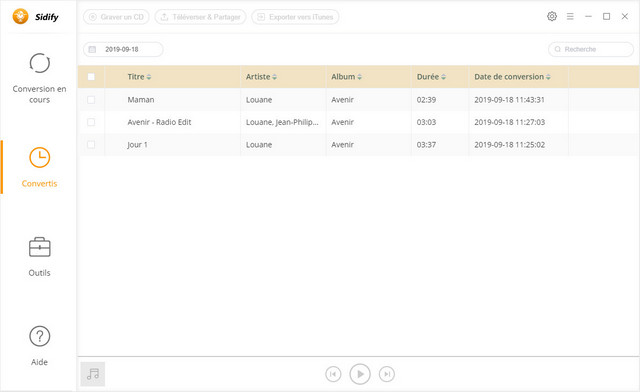The image size is (640, 392).
Task: Click Louane artist in Jour 1 row
Action: click(x=259, y=145)
